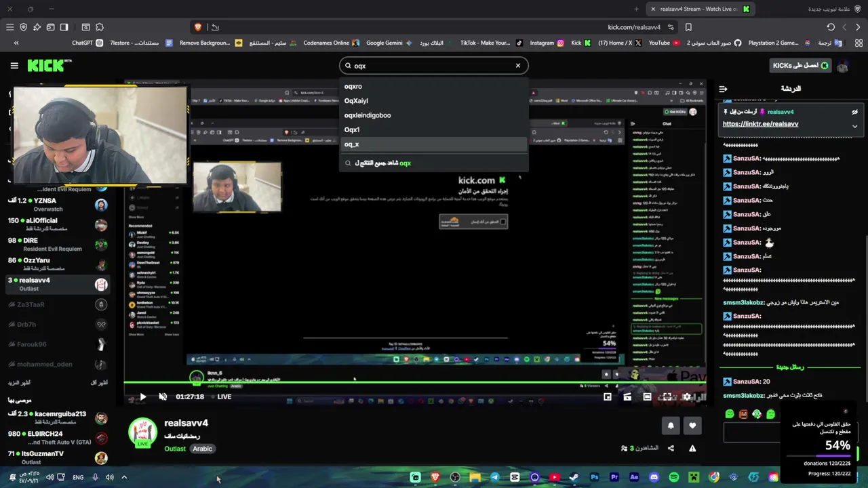Open kacemrguiba213 recommended channel

pos(57,418)
